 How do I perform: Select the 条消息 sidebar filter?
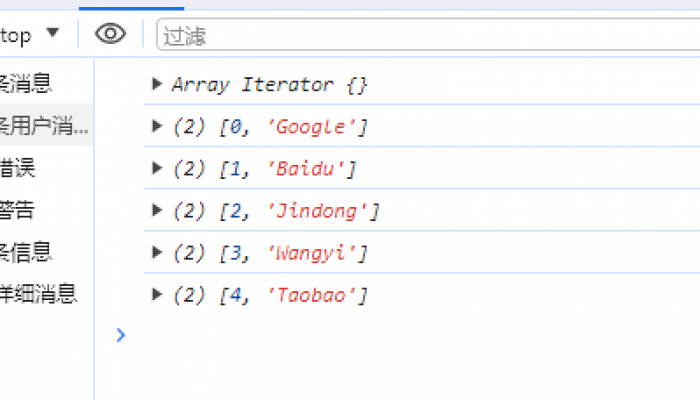(x=27, y=83)
